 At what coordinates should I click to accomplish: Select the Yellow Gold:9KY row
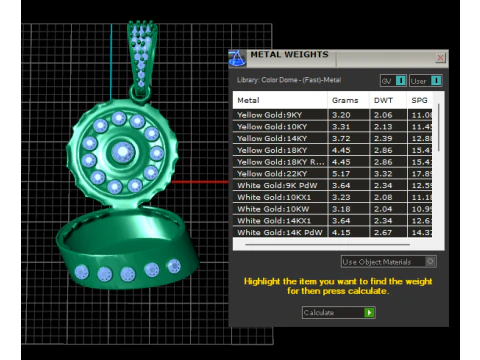coord(332,115)
